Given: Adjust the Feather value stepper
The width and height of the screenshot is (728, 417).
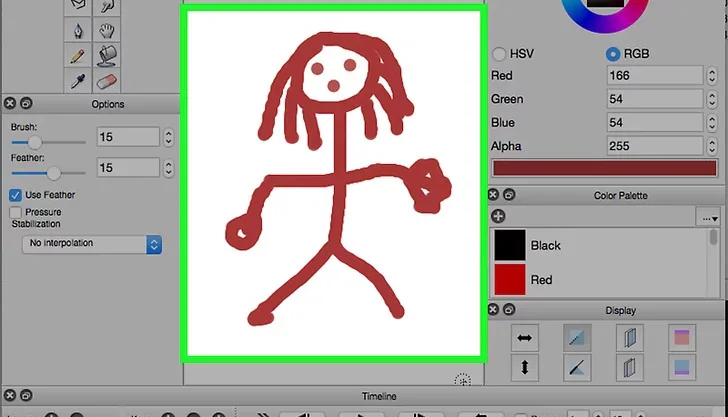Looking at the screenshot, I should click(x=169, y=168).
